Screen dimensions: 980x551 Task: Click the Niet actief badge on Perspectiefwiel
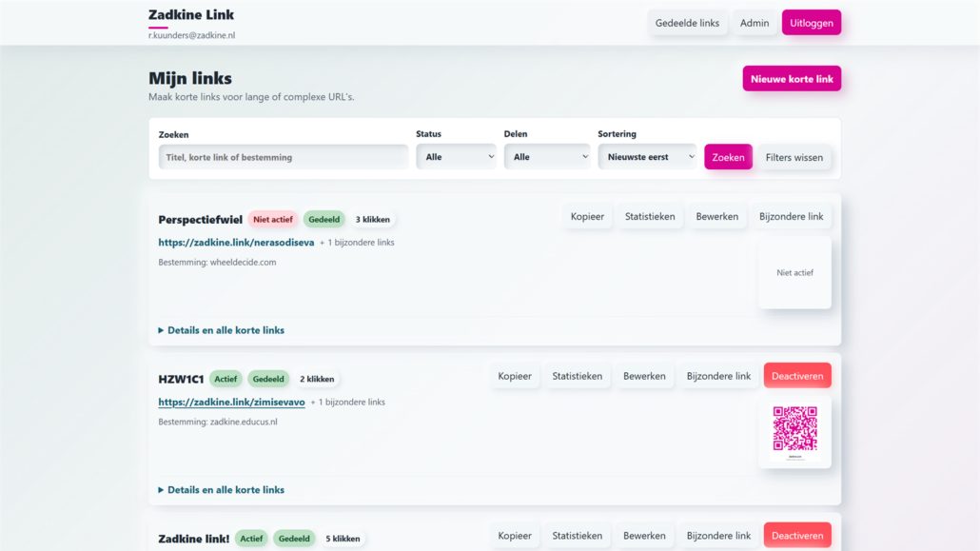point(272,220)
